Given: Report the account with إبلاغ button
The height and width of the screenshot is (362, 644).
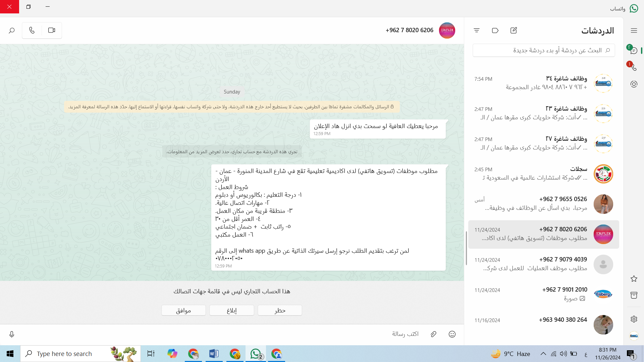Looking at the screenshot, I should tap(232, 310).
